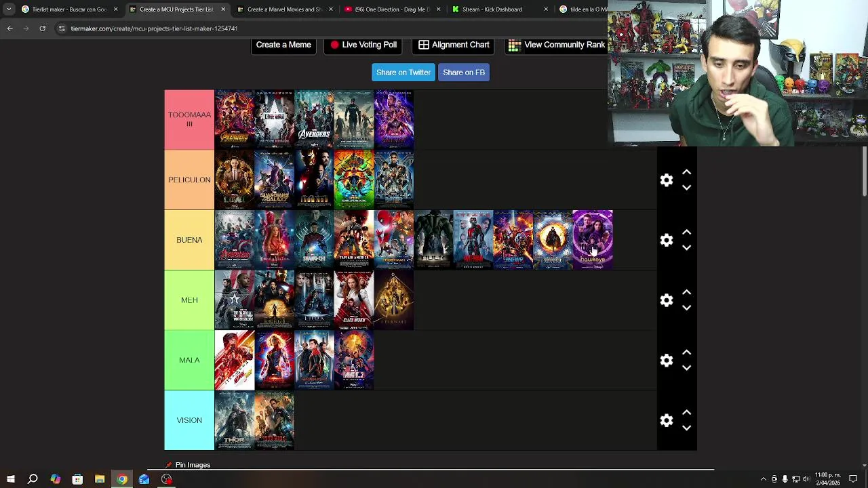Select the VISION tier label

point(189,420)
